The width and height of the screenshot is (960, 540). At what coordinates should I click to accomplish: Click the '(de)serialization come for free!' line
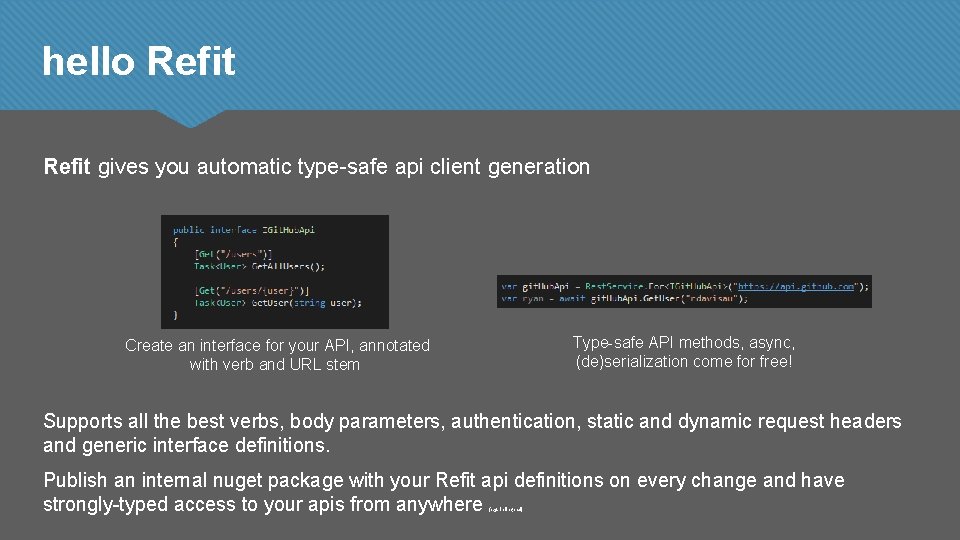[x=684, y=361]
